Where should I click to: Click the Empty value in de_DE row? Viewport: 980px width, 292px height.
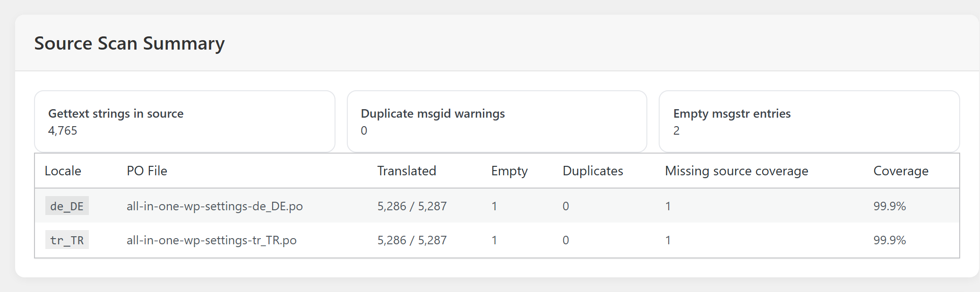click(x=494, y=206)
